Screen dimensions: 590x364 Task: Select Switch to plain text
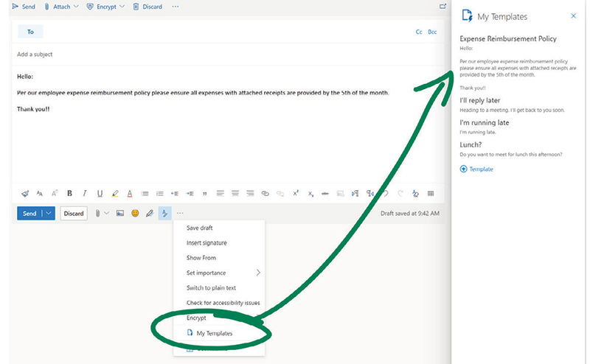click(x=211, y=288)
